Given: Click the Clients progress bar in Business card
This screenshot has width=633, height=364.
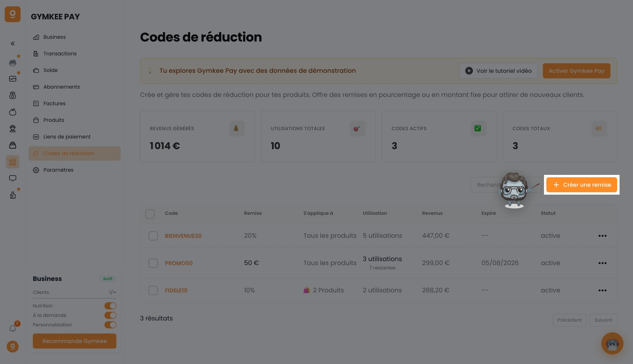Looking at the screenshot, I should pos(75,298).
